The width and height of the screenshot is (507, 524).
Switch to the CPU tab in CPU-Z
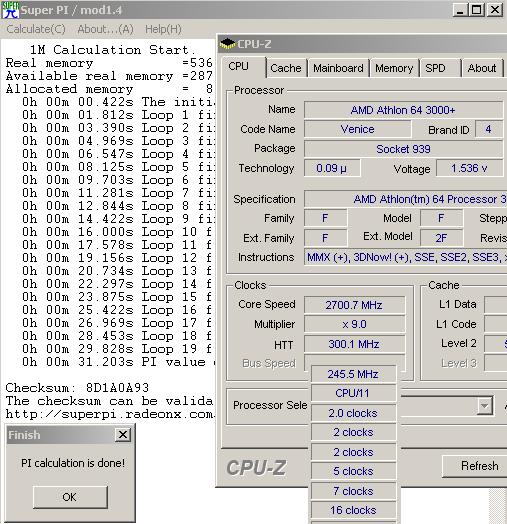tap(244, 67)
